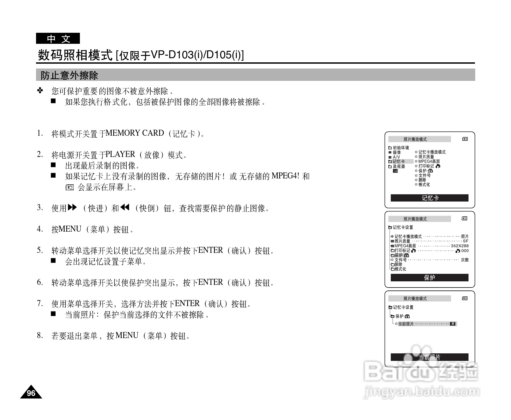Viewport: 511px width, 420px height.
Task: Toggle the 开 switch on the 当前照片 row
Action: [453, 324]
